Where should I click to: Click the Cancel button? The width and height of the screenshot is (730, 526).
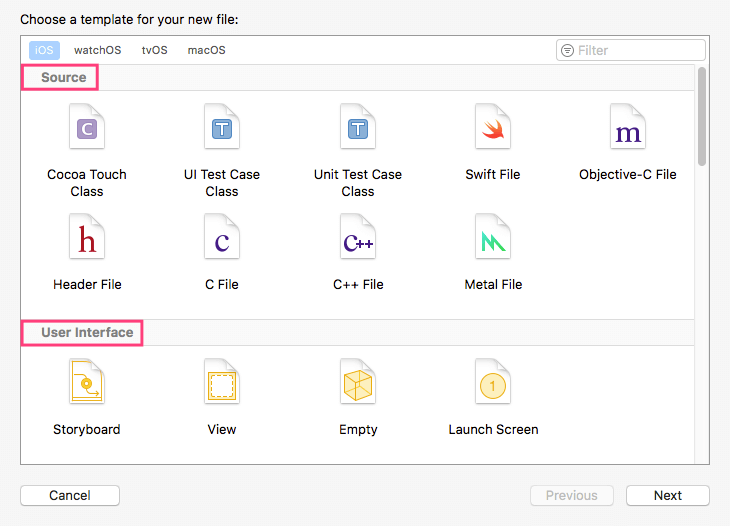tap(70, 495)
